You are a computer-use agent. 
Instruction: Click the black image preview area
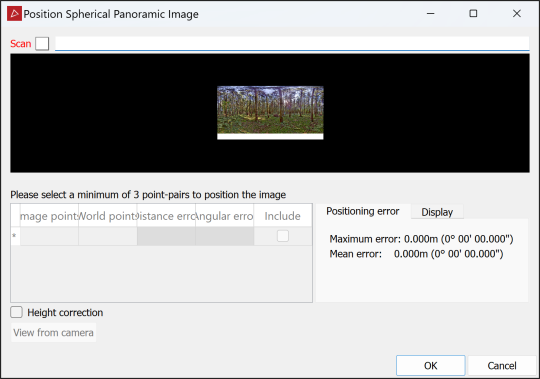270,113
